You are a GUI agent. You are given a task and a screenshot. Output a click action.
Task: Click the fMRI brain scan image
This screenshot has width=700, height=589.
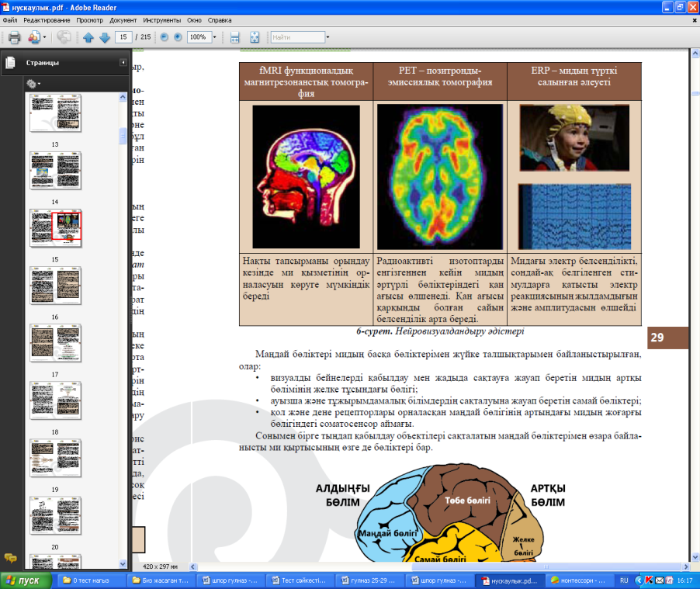point(307,177)
